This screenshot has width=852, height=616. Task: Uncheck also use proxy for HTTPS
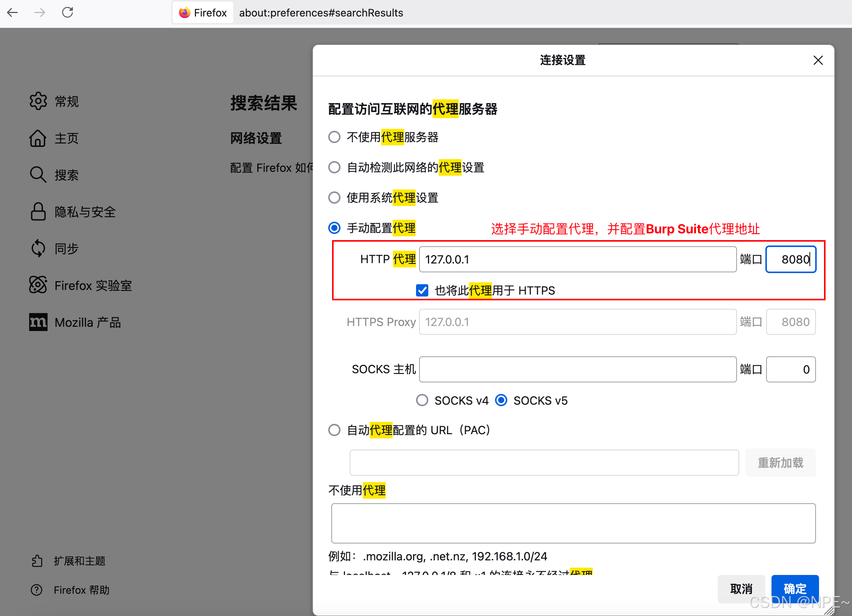(x=422, y=290)
